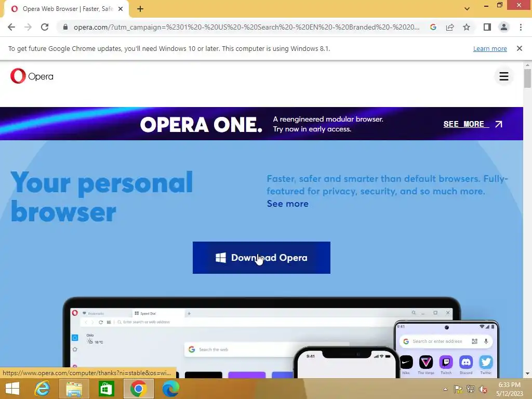Image resolution: width=532 pixels, height=399 pixels.
Task: Click the padlock site info icon
Action: (x=65, y=27)
